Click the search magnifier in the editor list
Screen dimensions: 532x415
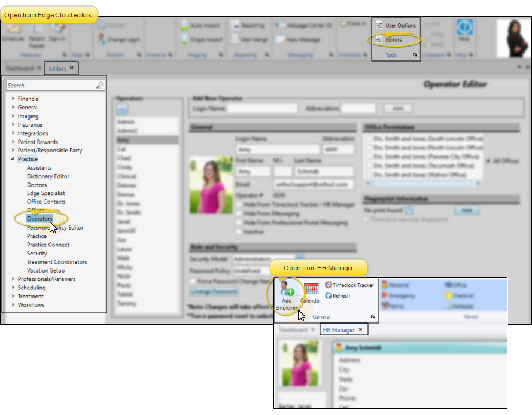[x=99, y=86]
